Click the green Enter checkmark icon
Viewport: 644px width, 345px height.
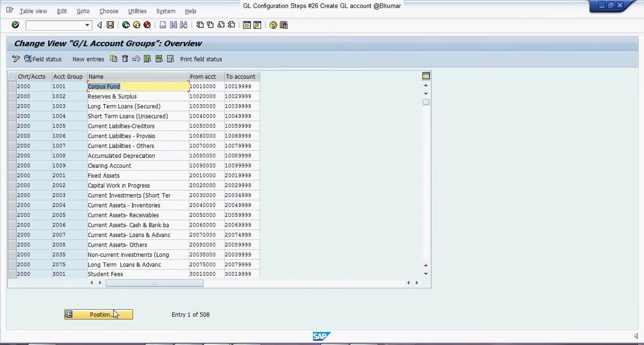tap(15, 25)
